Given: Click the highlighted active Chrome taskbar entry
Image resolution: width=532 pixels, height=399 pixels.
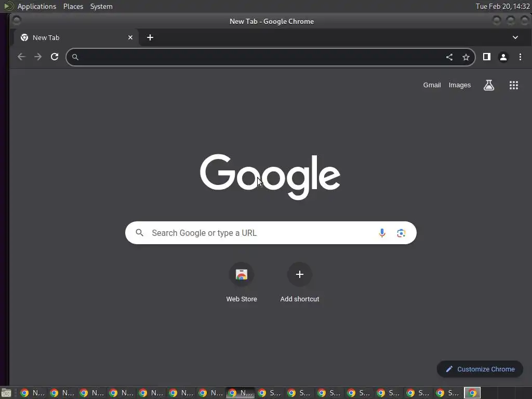Looking at the screenshot, I should coord(241,393).
